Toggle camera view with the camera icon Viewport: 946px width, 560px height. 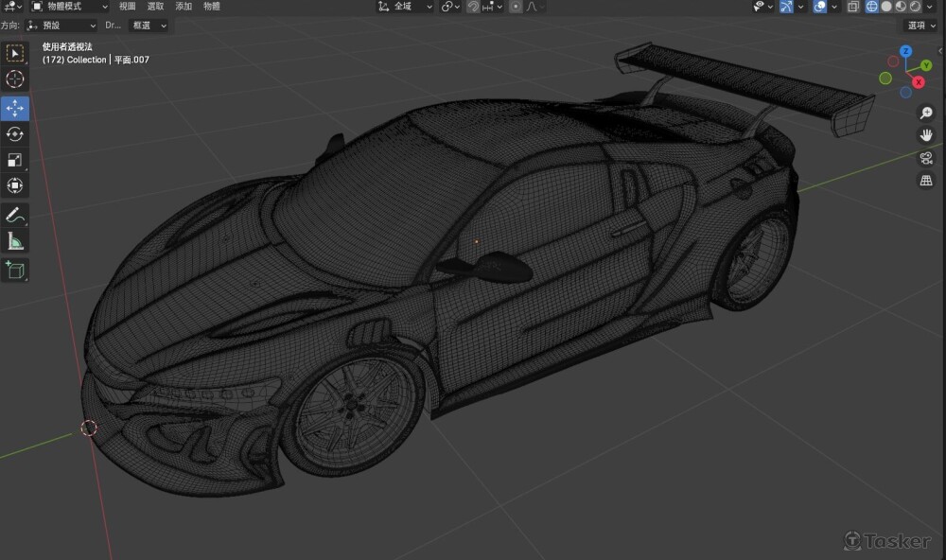[x=926, y=158]
